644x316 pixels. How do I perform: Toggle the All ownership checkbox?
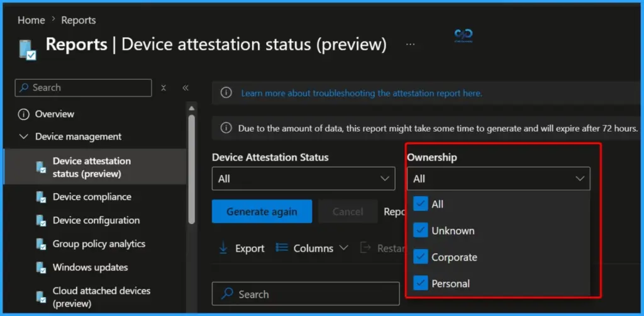(x=421, y=203)
